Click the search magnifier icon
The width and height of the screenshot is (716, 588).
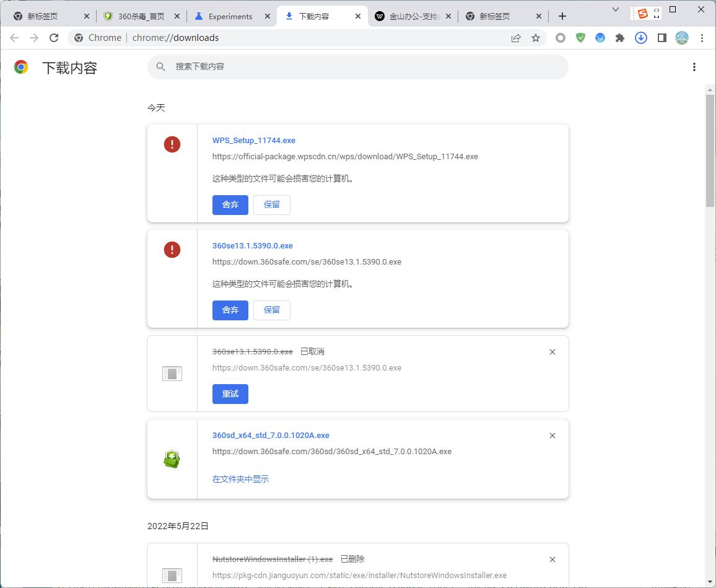(160, 67)
